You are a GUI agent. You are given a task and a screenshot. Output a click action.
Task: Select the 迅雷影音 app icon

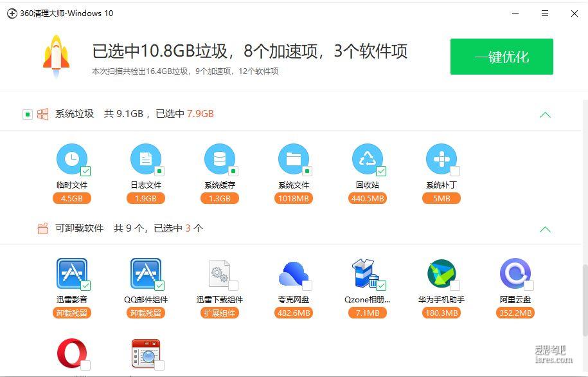[71, 273]
